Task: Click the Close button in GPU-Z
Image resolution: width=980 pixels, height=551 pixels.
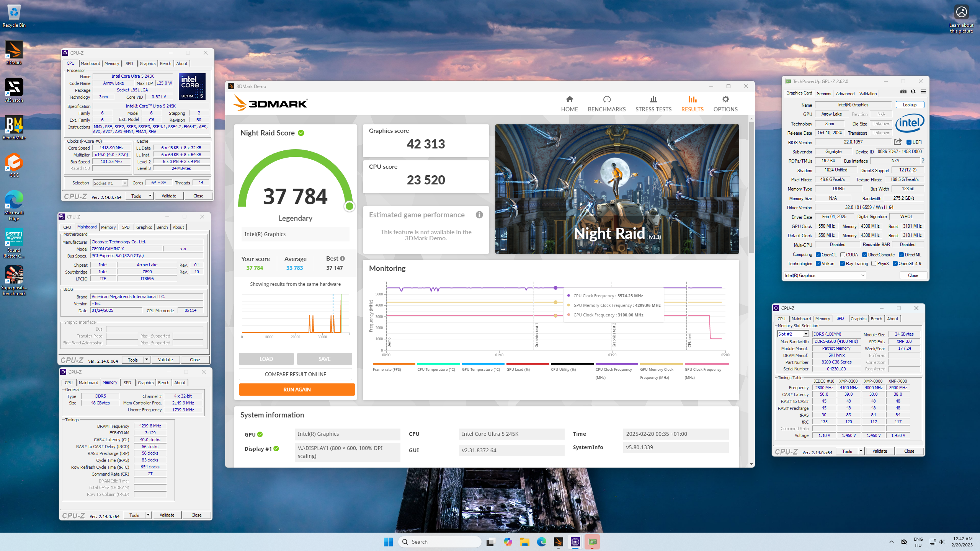Action: click(913, 275)
